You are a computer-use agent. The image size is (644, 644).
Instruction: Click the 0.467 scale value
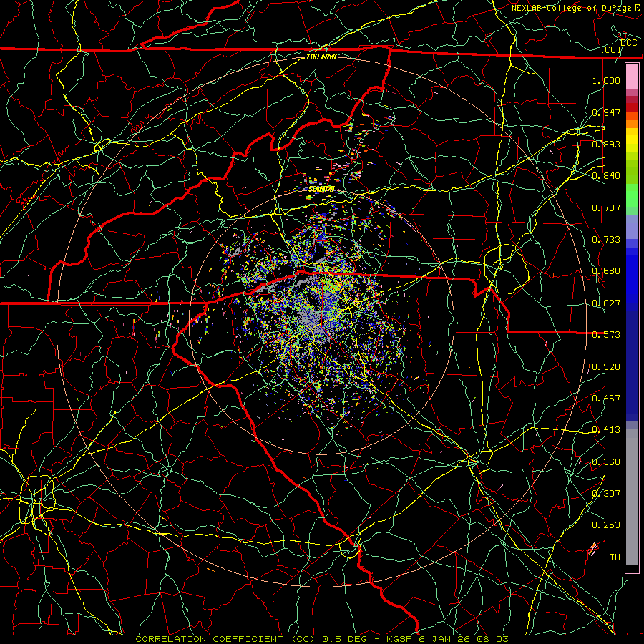click(x=606, y=399)
